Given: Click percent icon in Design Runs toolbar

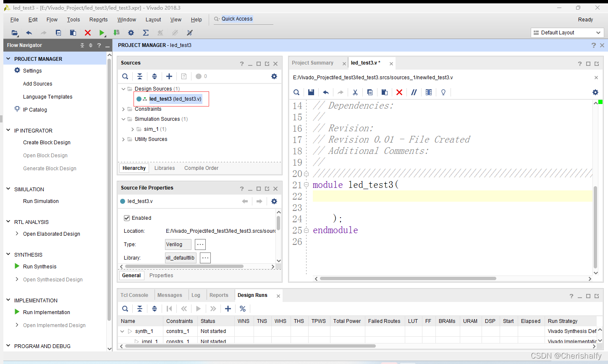Looking at the screenshot, I should click(x=243, y=309).
